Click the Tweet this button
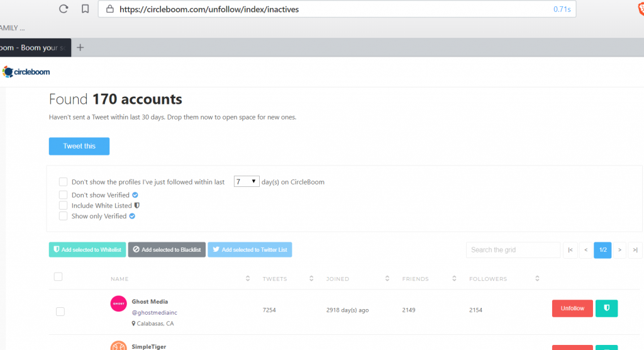Viewport: 644px width, 350px height. click(79, 146)
